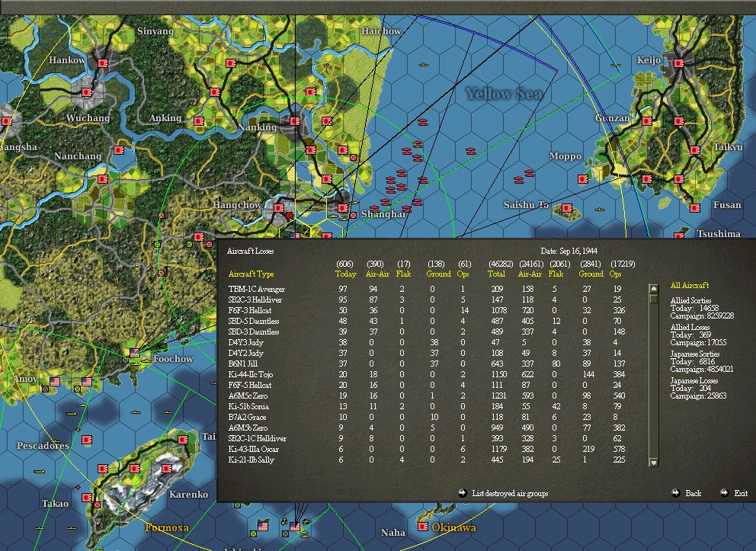Go Back from Aircraft Losses screen
Image resolution: width=756 pixels, height=551 pixels.
tap(687, 493)
